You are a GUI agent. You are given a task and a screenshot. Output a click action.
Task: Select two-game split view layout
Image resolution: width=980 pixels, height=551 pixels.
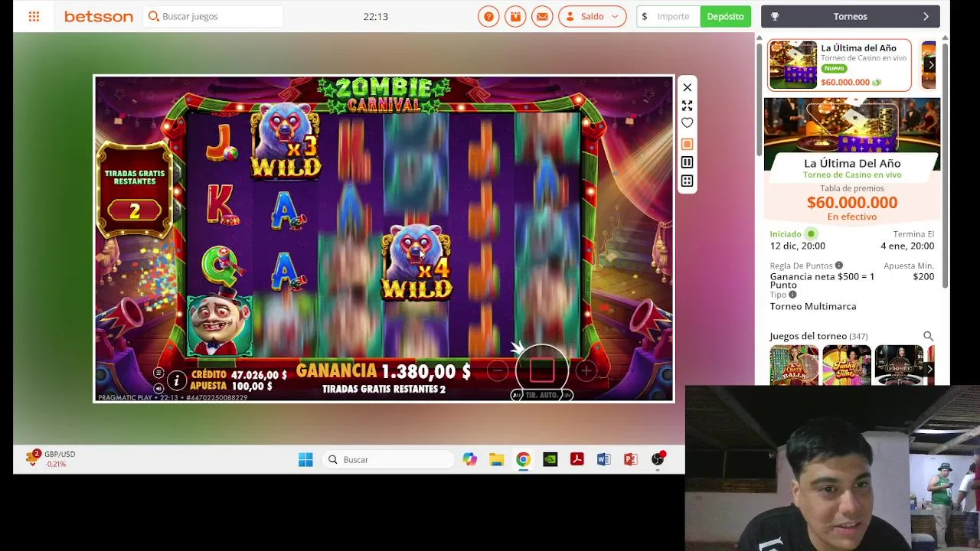[x=688, y=162]
